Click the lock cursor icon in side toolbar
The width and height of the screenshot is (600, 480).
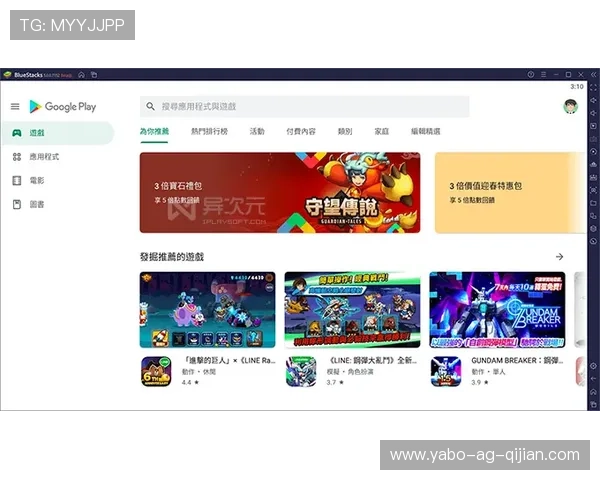point(593,126)
